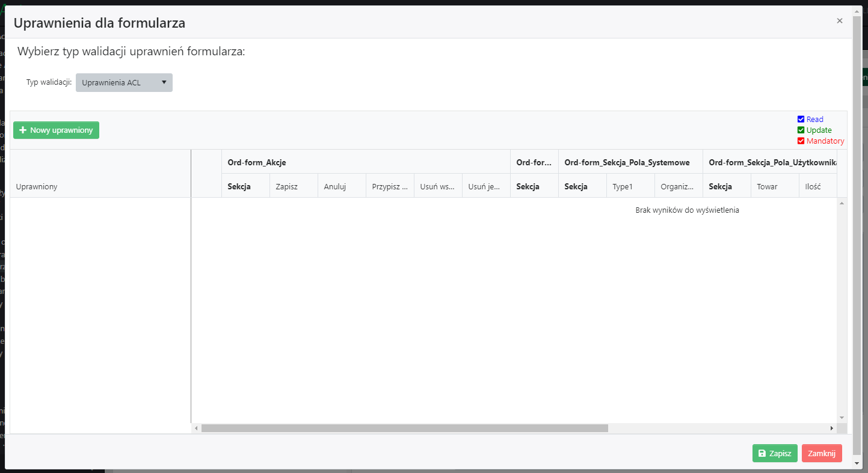The height and width of the screenshot is (473, 868).
Task: Click the horizontal scrollbar thumb
Action: click(x=404, y=429)
